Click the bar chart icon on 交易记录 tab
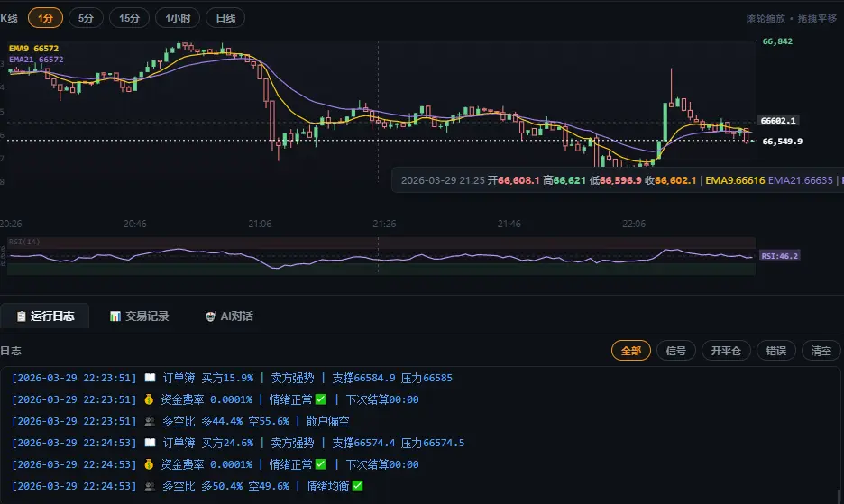Image resolution: width=844 pixels, height=504 pixels. pyautogui.click(x=115, y=316)
